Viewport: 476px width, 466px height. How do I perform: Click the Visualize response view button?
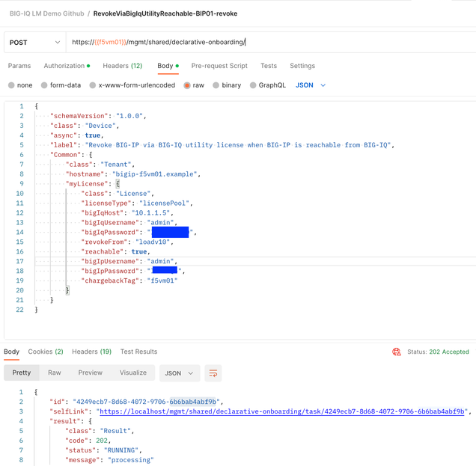(x=133, y=373)
